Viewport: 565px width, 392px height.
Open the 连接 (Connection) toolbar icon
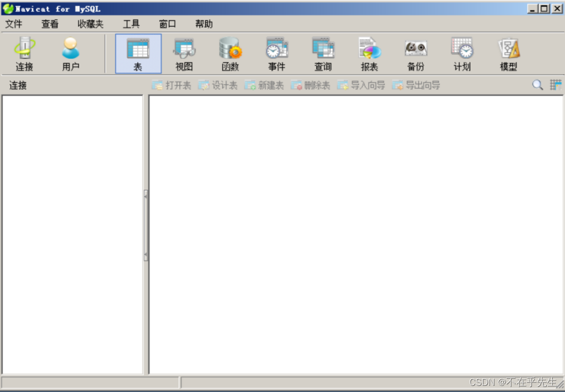[x=24, y=54]
